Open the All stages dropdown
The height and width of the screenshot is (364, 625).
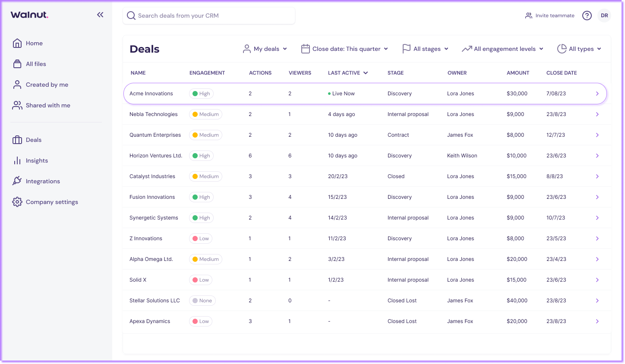pyautogui.click(x=425, y=49)
